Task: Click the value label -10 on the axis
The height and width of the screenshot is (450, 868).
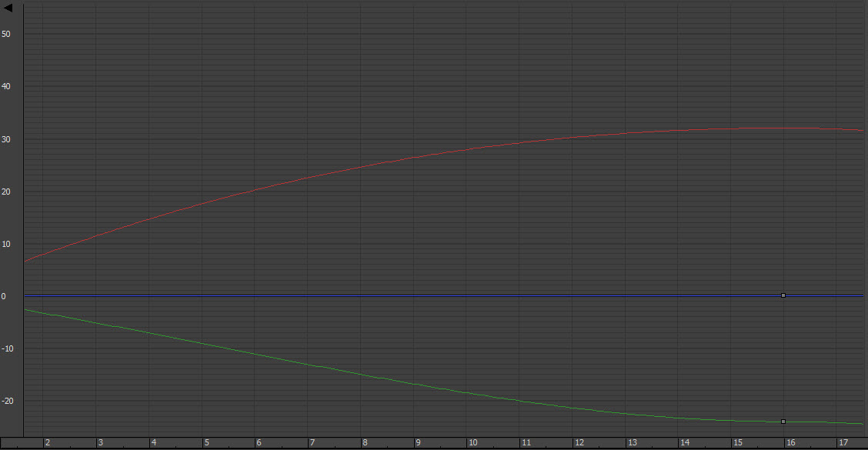Action: (8, 348)
